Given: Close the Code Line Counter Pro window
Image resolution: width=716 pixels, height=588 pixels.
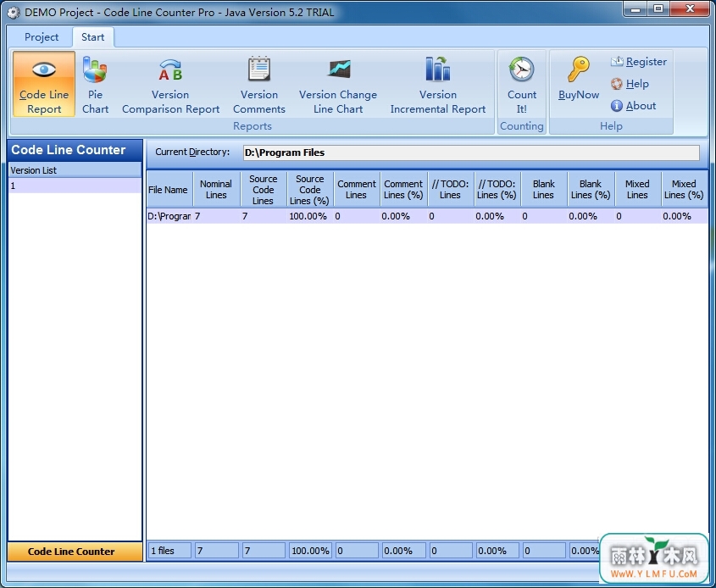Looking at the screenshot, I should point(690,8).
